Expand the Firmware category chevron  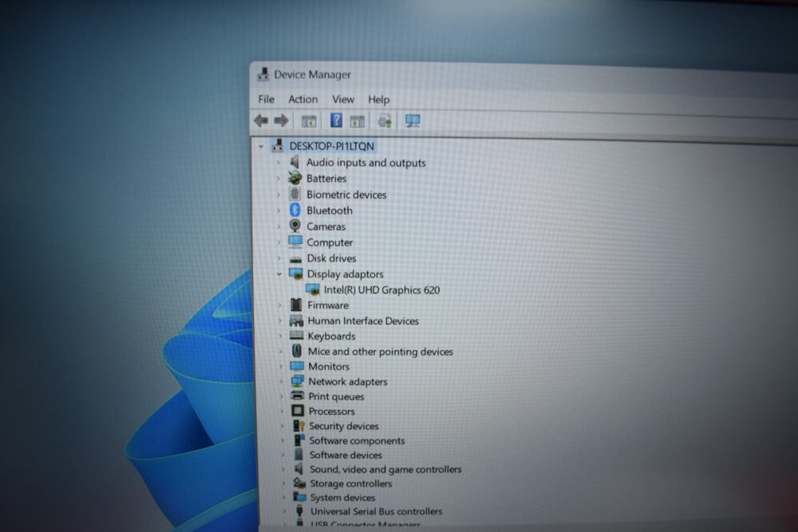[279, 305]
